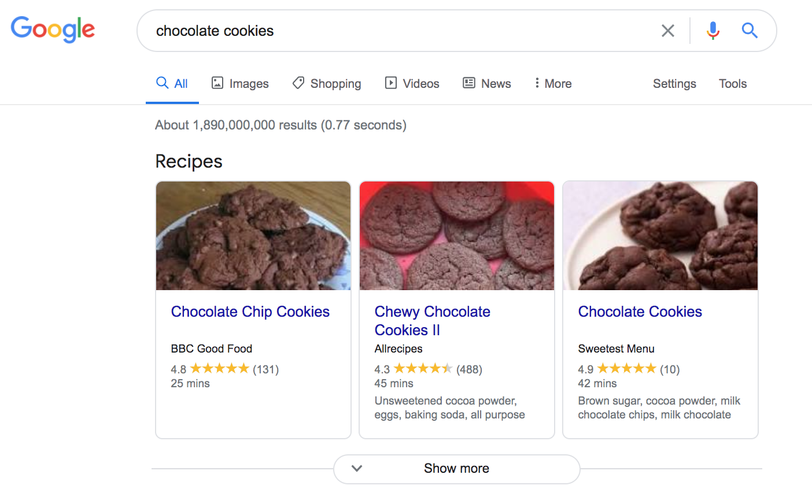The height and width of the screenshot is (504, 812).
Task: Open the Tools options
Action: pos(732,83)
